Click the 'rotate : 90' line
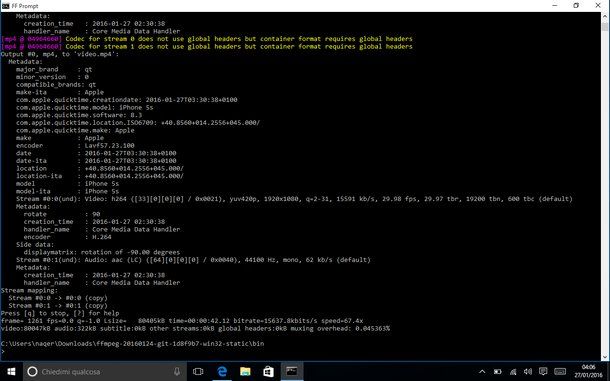 (62, 214)
